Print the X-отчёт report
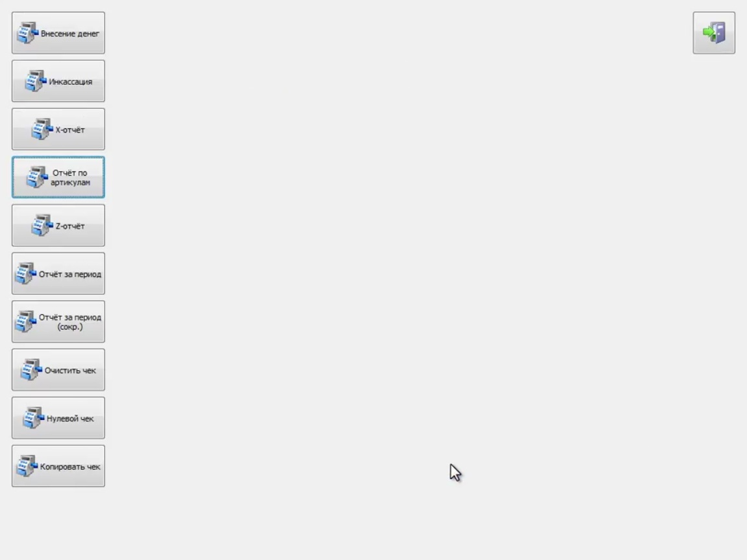Image resolution: width=747 pixels, height=560 pixels. 58,129
